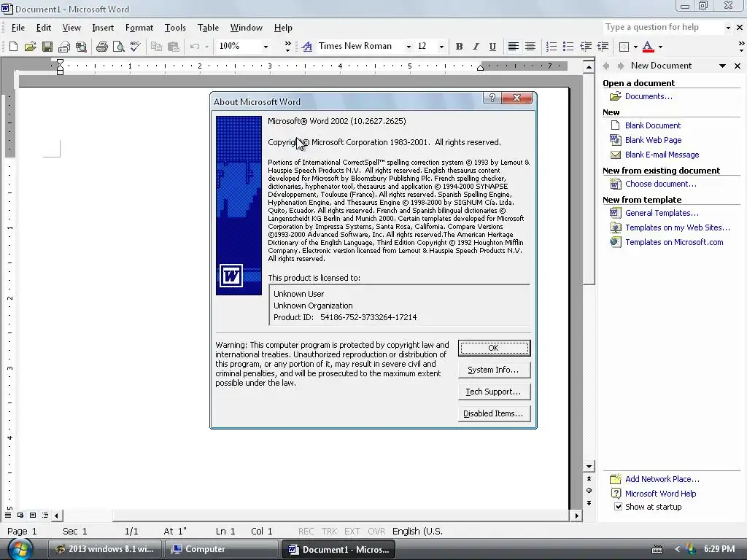747x560 pixels.
Task: Switch to Computer taskbar window
Action: [x=222, y=549]
